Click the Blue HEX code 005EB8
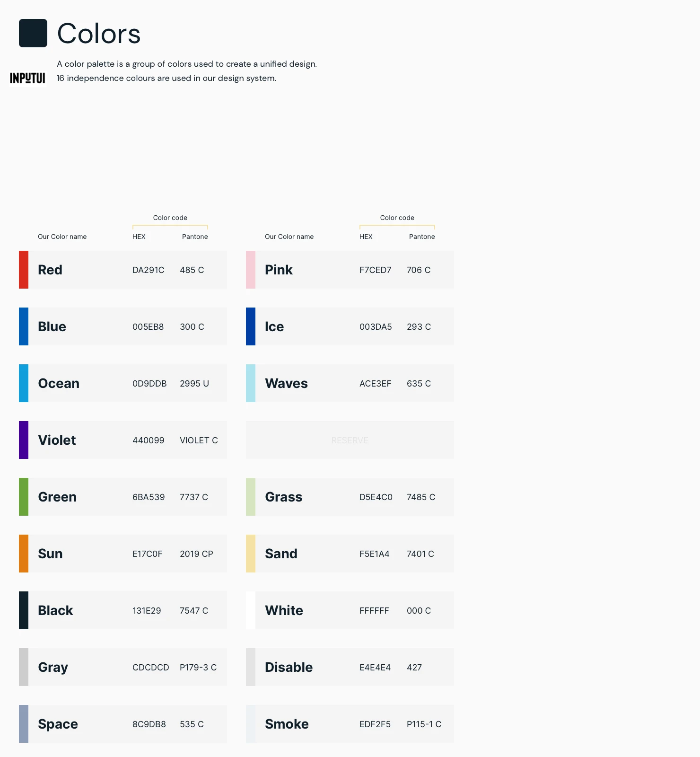The image size is (700, 757). pyautogui.click(x=148, y=327)
